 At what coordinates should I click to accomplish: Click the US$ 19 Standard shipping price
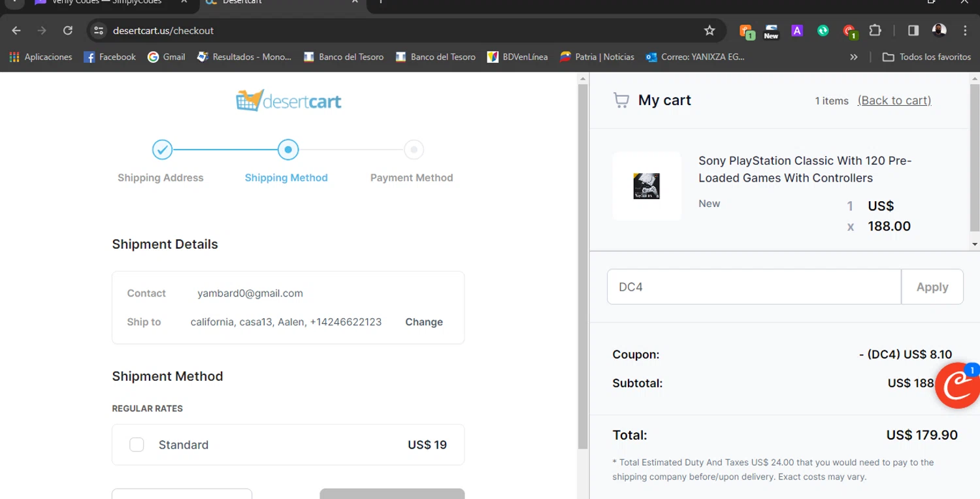click(427, 445)
